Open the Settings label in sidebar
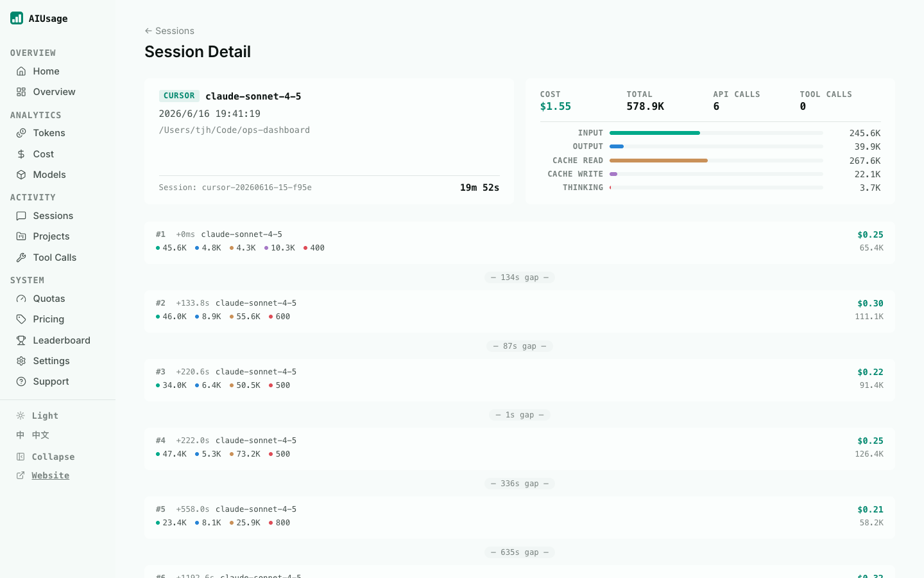The image size is (924, 578). point(51,361)
